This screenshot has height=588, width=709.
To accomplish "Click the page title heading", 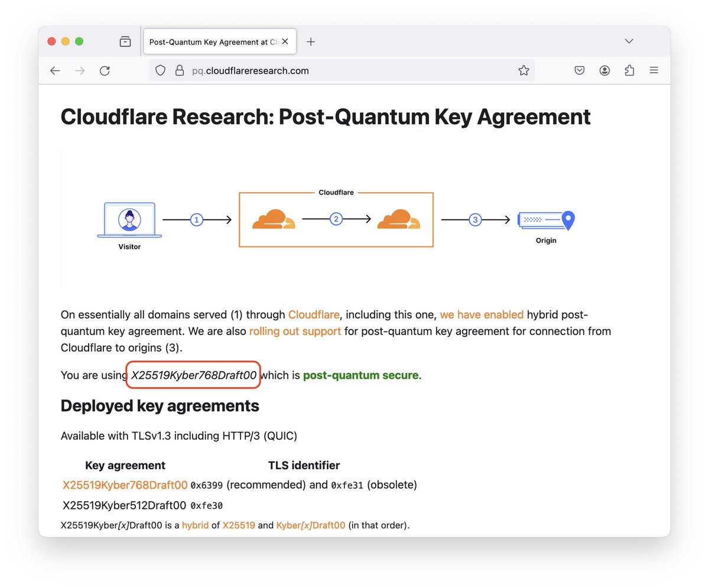I will pyautogui.click(x=326, y=116).
